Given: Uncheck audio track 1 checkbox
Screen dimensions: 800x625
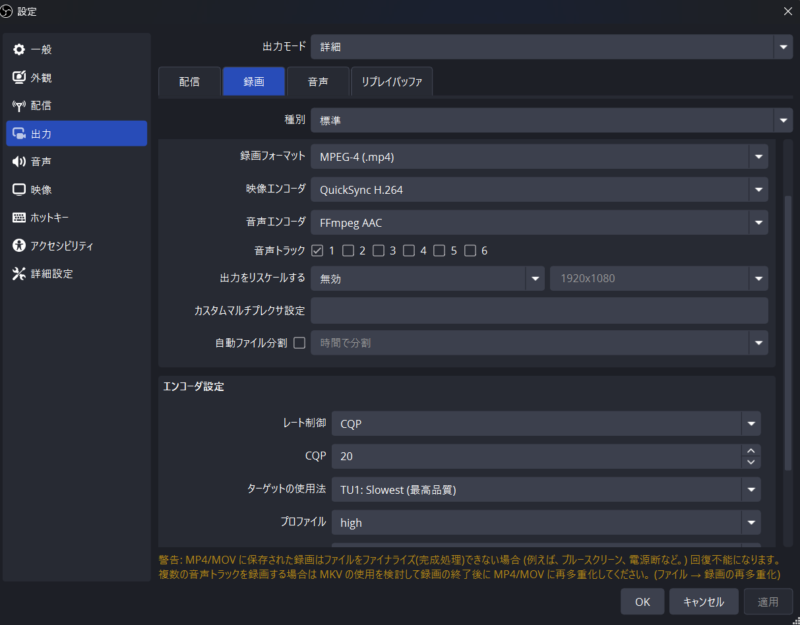Looking at the screenshot, I should click(x=317, y=251).
